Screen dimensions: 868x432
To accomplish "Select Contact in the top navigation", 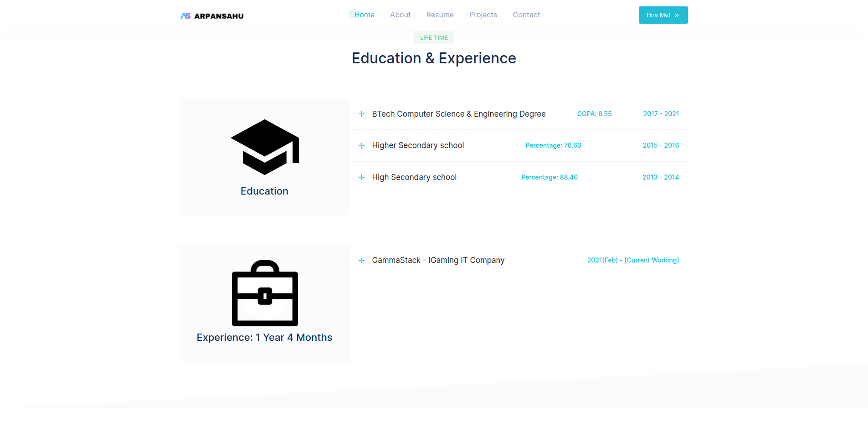I will [x=526, y=15].
